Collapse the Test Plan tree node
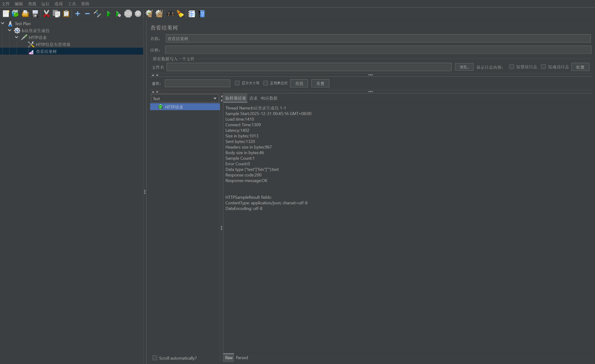Image resolution: width=595 pixels, height=364 pixels. click(x=3, y=23)
